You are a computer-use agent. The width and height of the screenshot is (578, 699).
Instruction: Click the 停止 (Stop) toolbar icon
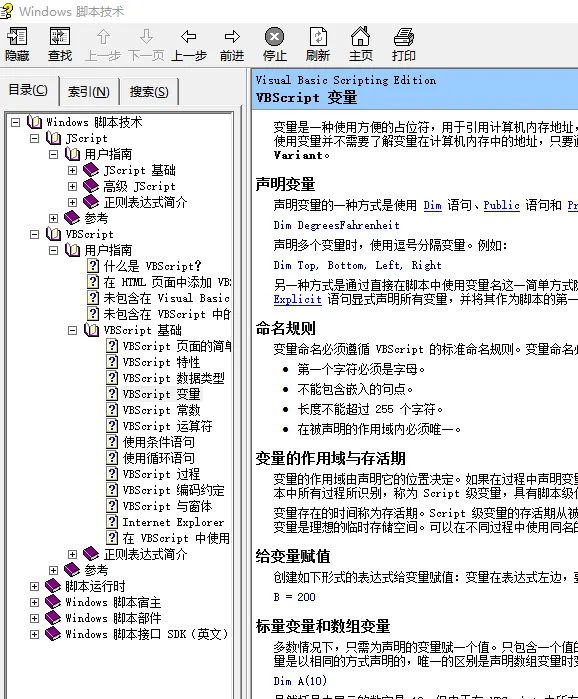pyautogui.click(x=275, y=37)
